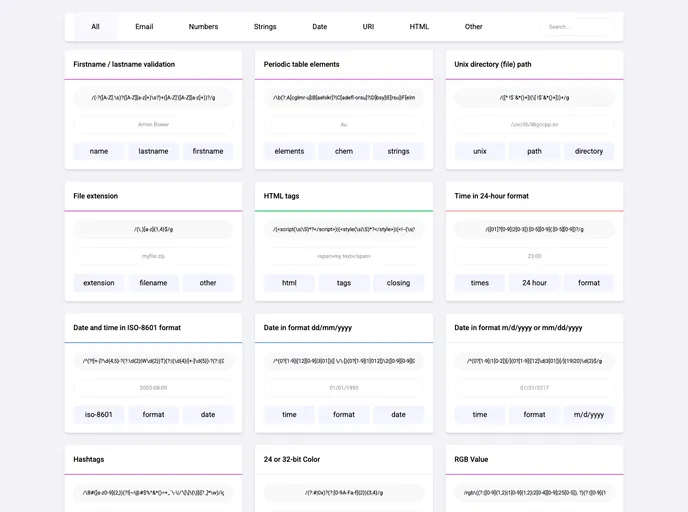The height and width of the screenshot is (512, 688).
Task: Select the 'directory' tag button
Action: point(589,151)
